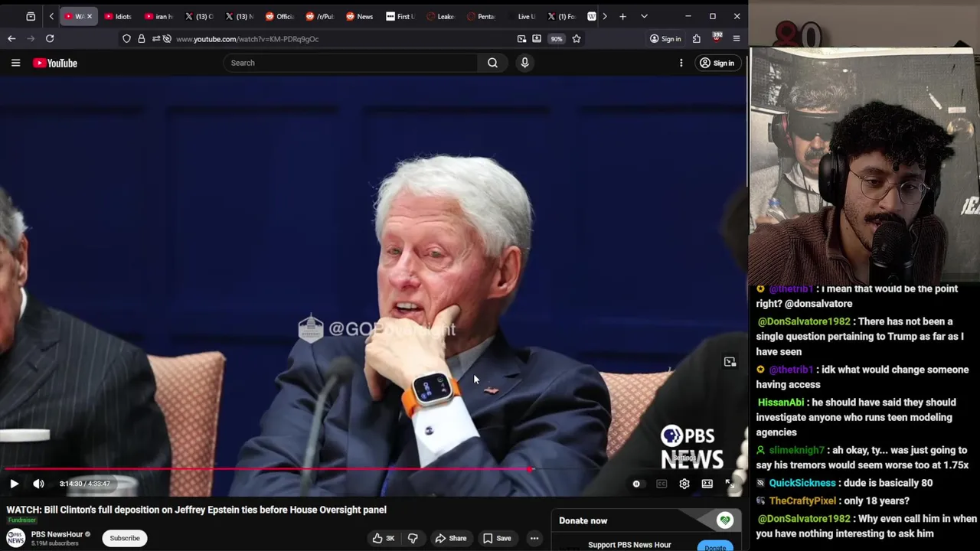Click TheCraftyPixel username in chat
The height and width of the screenshot is (551, 980).
click(802, 500)
